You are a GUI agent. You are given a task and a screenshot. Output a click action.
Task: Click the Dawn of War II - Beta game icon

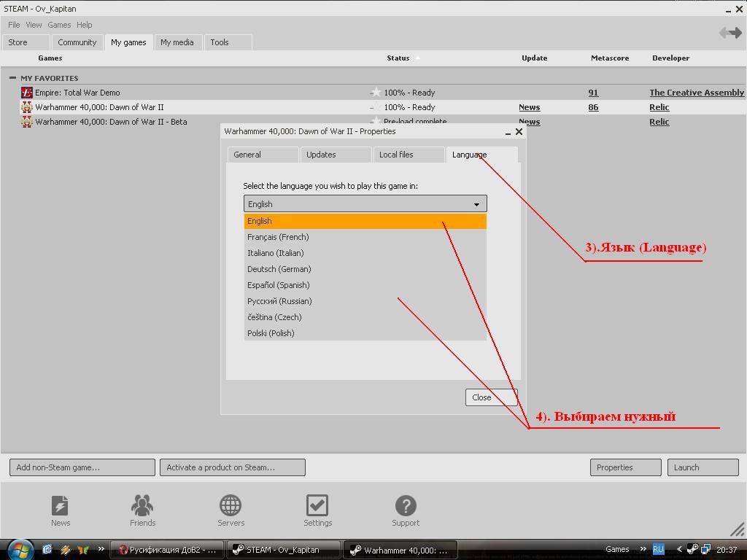[x=27, y=122]
